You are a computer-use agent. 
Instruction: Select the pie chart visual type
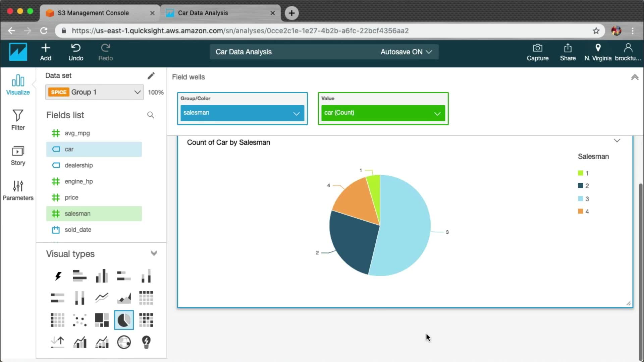pyautogui.click(x=124, y=320)
